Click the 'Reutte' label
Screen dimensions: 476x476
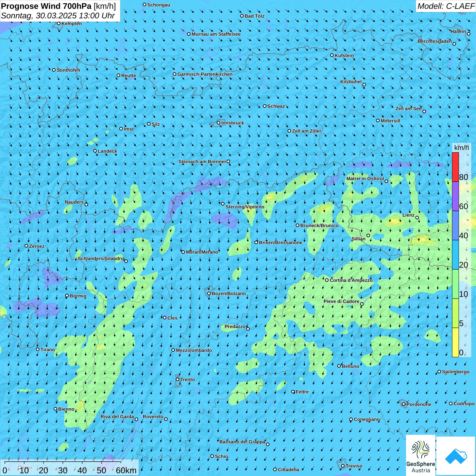pyautogui.click(x=129, y=75)
